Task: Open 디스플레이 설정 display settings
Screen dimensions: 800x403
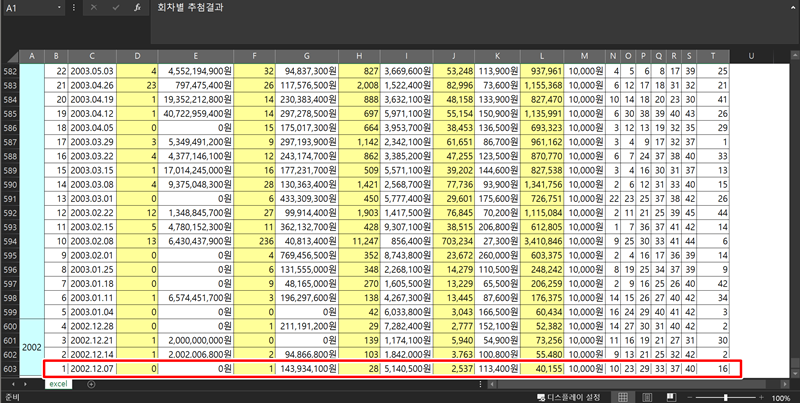Action: (568, 397)
